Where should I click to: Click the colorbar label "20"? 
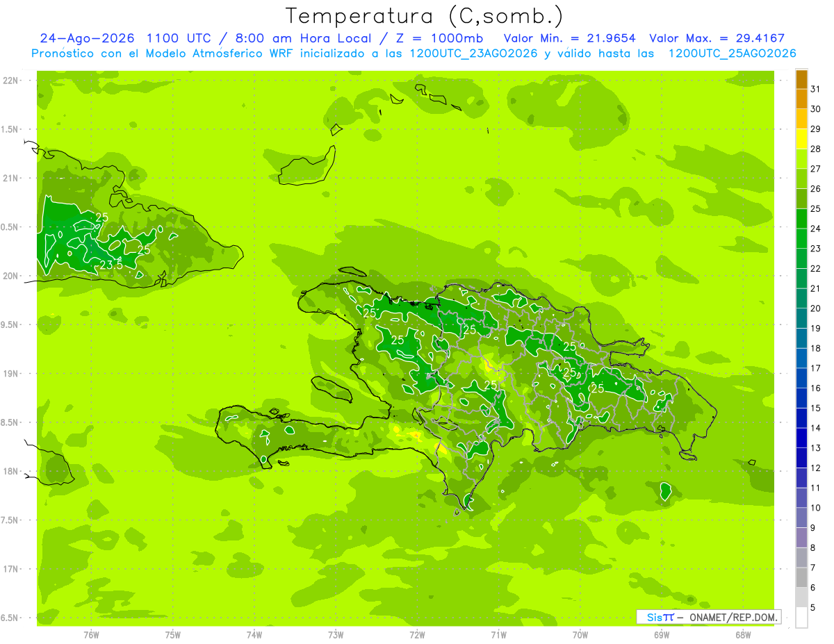[x=816, y=308]
